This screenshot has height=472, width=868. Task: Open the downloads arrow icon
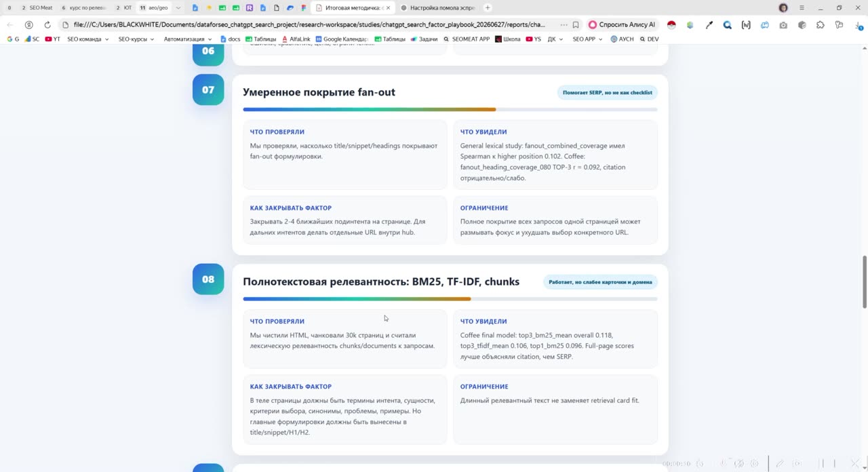tap(857, 25)
